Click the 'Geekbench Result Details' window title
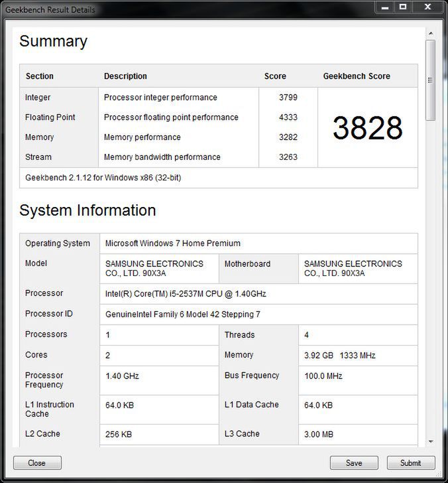The image size is (448, 483). (50, 10)
